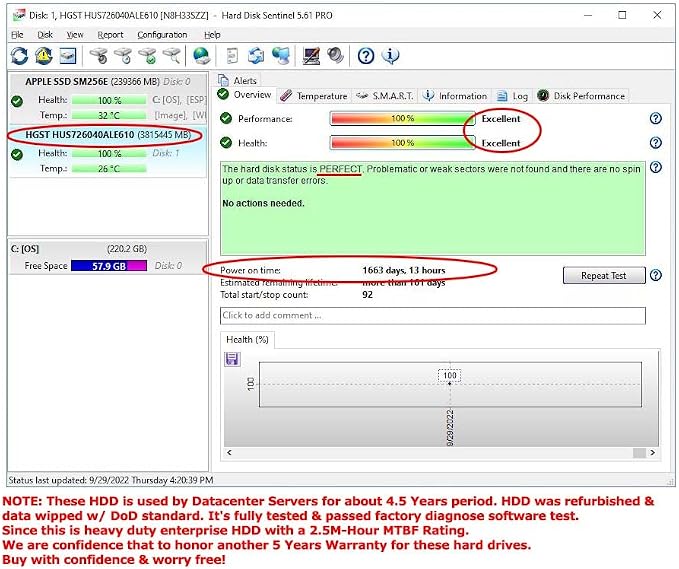Open the View menu
The height and width of the screenshot is (569, 679).
click(74, 35)
